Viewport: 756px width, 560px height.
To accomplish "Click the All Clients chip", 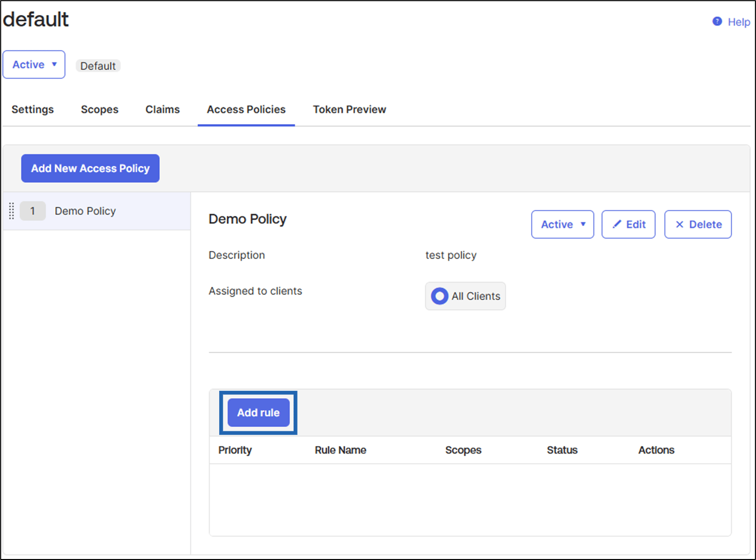I will [x=465, y=296].
